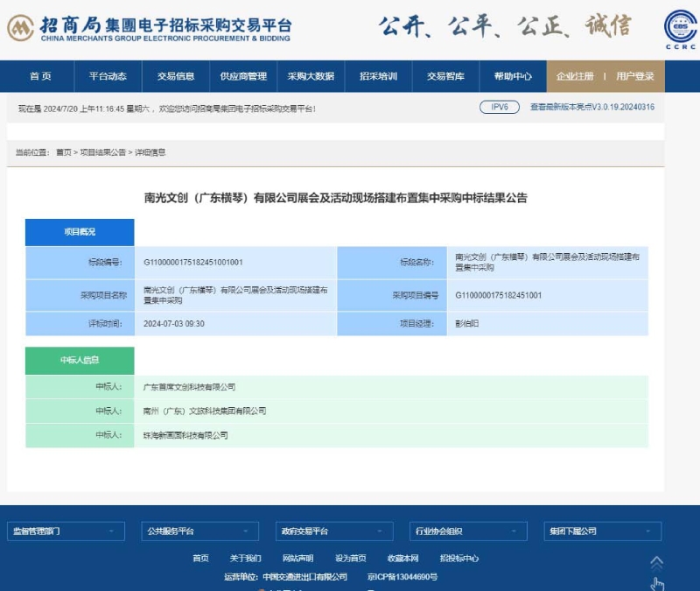Click the second 中标人 company, 南州（广东）文旅科技集团
This screenshot has width=700, height=591.
205,411
